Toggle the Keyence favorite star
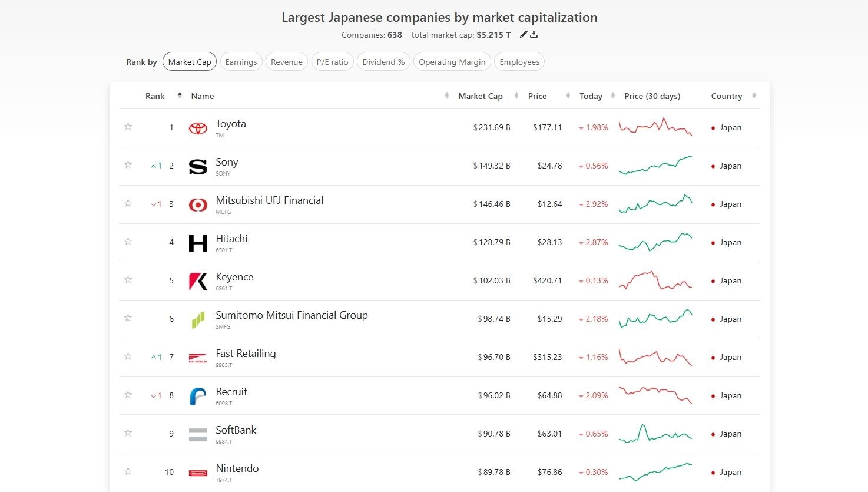The width and height of the screenshot is (868, 492). (128, 279)
